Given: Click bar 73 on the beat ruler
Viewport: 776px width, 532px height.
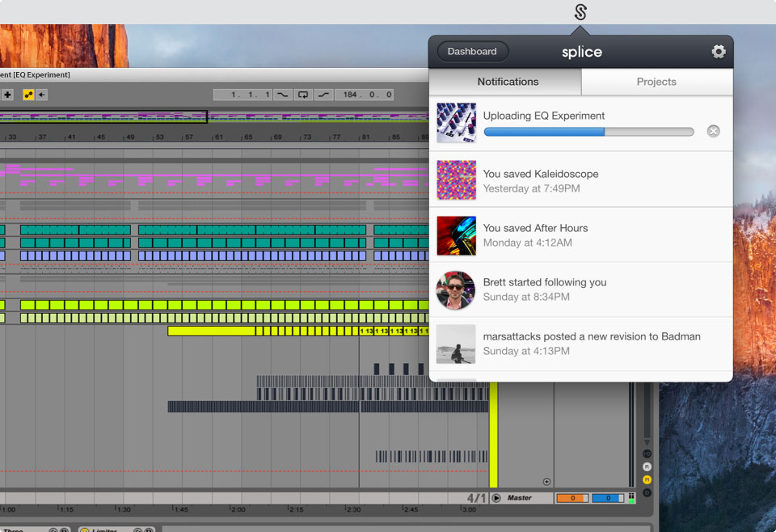Looking at the screenshot, I should click(x=307, y=137).
